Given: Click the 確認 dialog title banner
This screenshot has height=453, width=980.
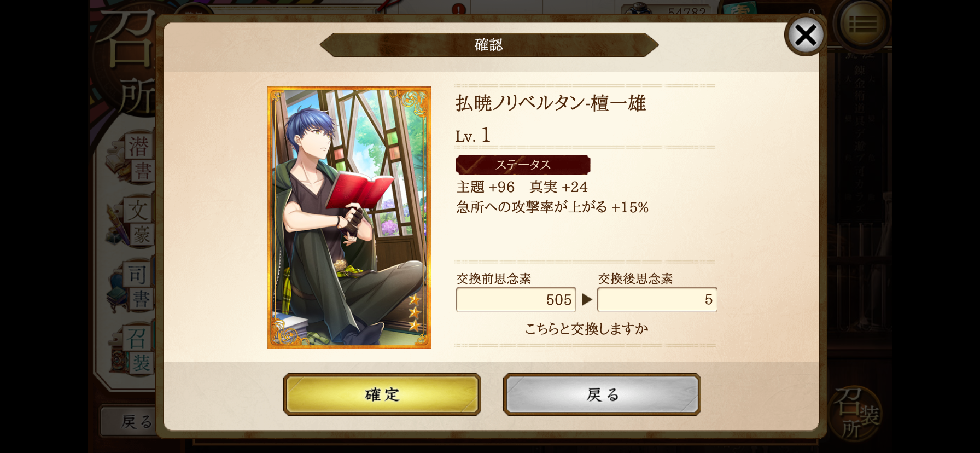Looking at the screenshot, I should click(x=489, y=45).
